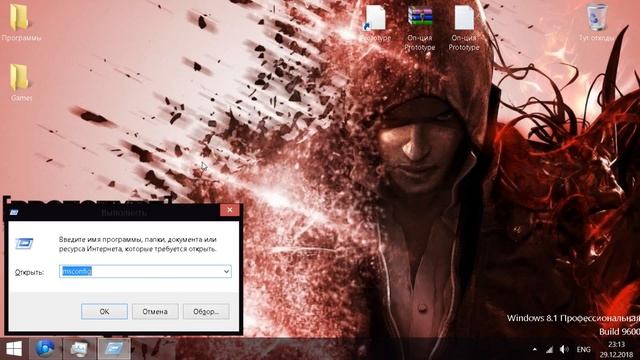640x360 pixels.
Task: Open the network status tray icon
Action: (549, 349)
